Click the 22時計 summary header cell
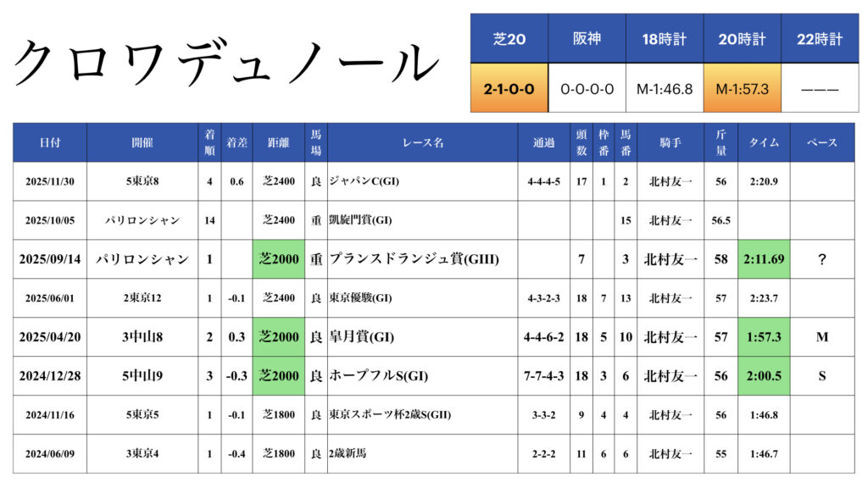Screen dimensions: 868x488 (x=820, y=39)
